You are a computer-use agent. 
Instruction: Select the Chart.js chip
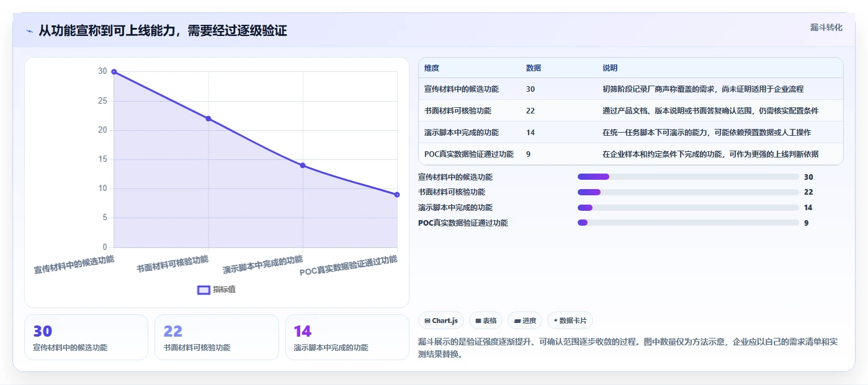pyautogui.click(x=441, y=321)
